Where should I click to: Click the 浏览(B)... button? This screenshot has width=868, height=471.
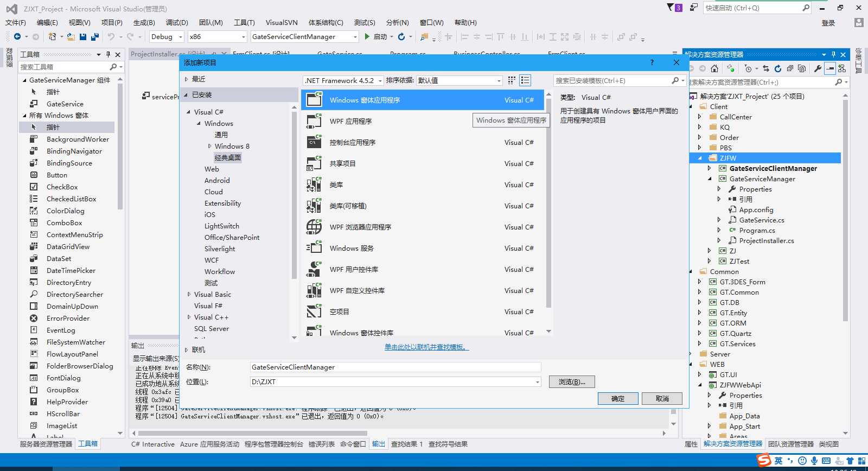pos(572,382)
